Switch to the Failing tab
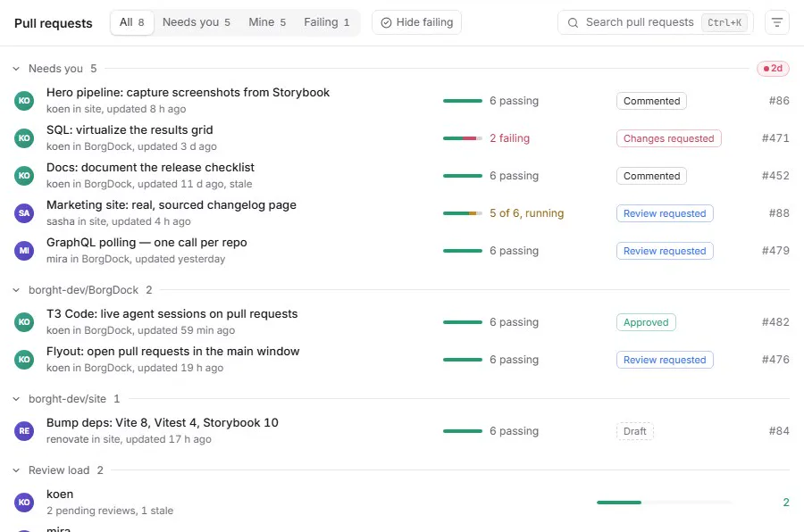Image resolution: width=804 pixels, height=532 pixels. pos(327,22)
